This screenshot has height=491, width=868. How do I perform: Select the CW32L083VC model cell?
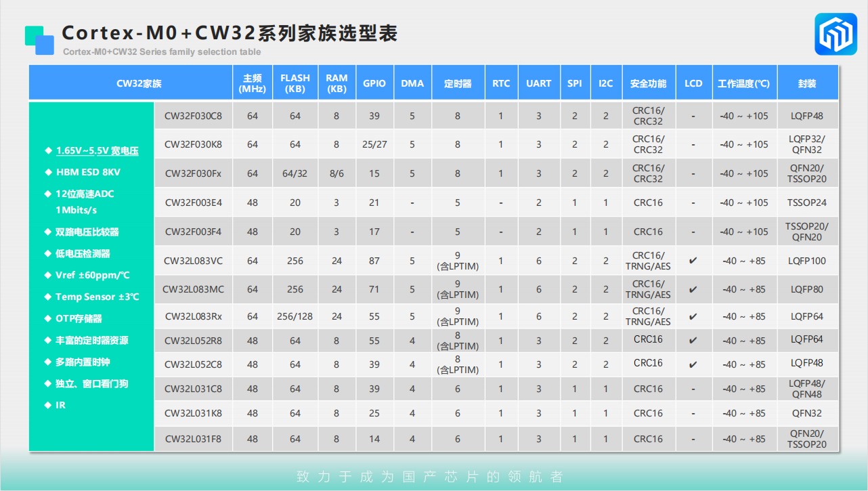pyautogui.click(x=194, y=261)
